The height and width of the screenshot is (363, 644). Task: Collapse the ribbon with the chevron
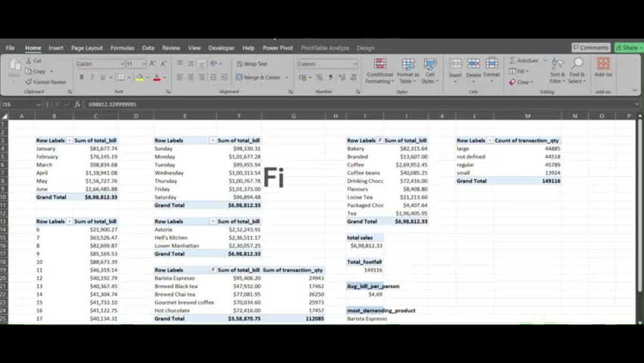(x=634, y=90)
